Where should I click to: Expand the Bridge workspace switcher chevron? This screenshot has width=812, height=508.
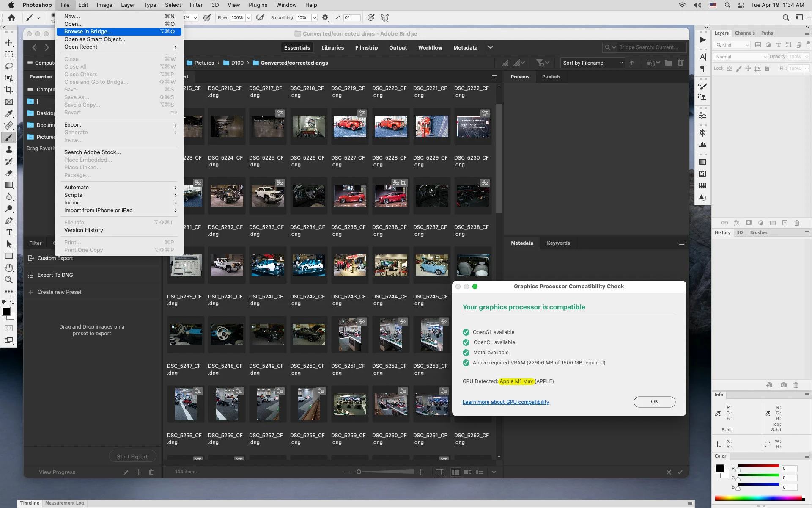[491, 47]
